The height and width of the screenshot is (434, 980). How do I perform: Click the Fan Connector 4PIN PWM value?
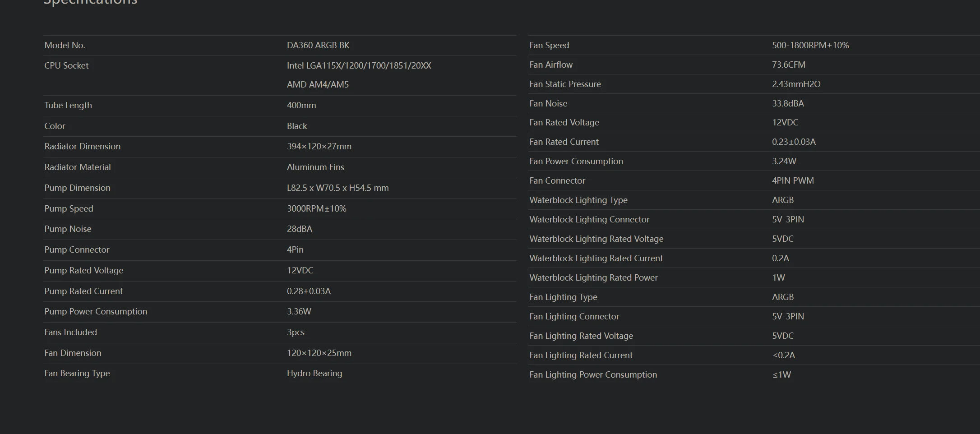[x=793, y=180]
